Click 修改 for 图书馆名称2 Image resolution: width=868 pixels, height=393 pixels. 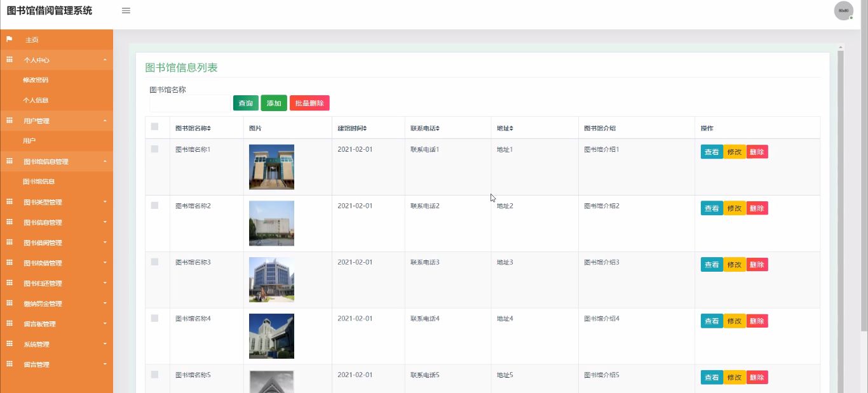(735, 208)
